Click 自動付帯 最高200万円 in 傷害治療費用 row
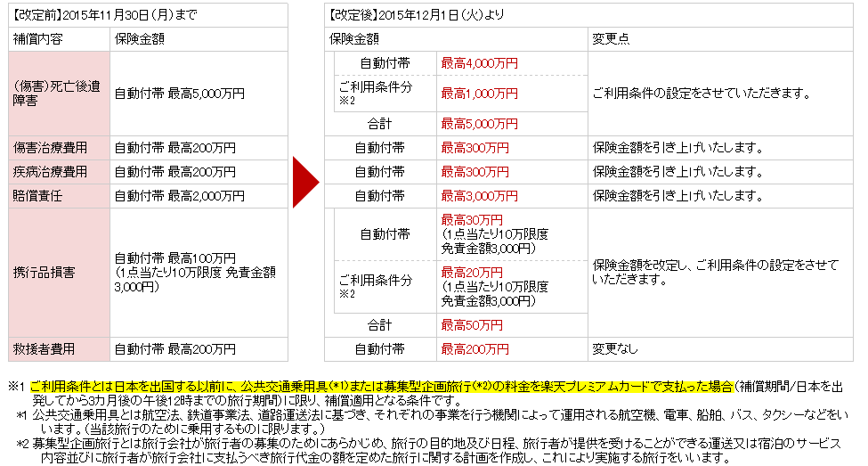 pyautogui.click(x=199, y=148)
